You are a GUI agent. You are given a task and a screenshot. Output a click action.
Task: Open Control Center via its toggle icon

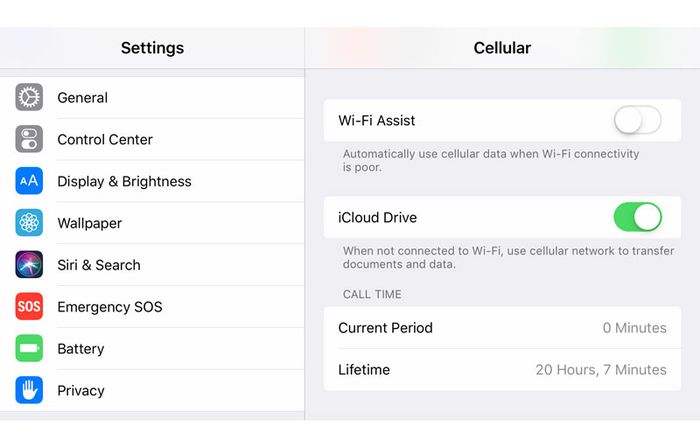(29, 139)
